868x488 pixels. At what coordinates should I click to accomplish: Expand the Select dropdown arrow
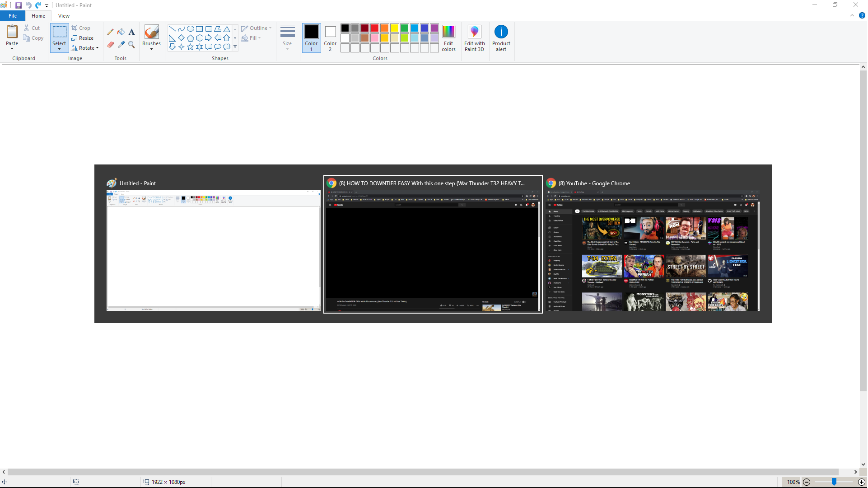pyautogui.click(x=59, y=49)
